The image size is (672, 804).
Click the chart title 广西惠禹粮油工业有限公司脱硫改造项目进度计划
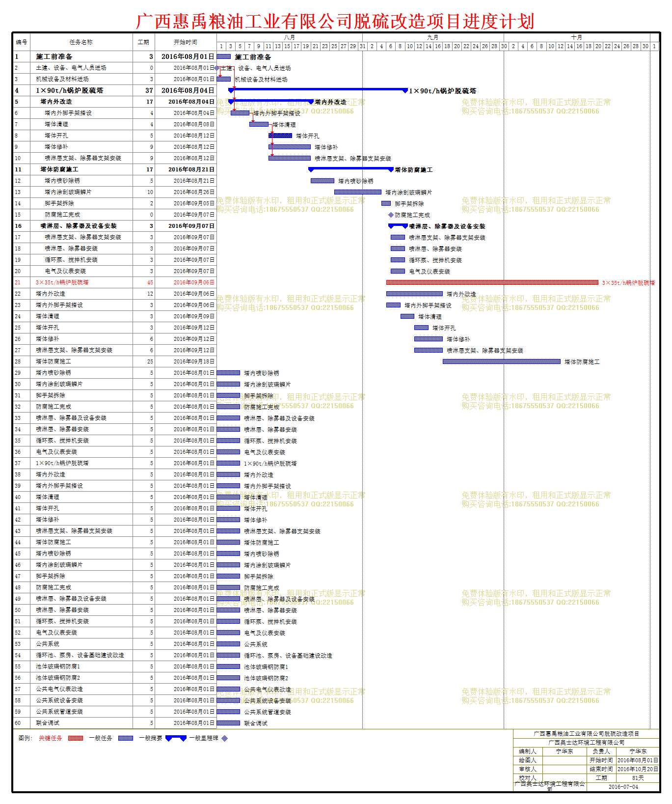(335, 21)
